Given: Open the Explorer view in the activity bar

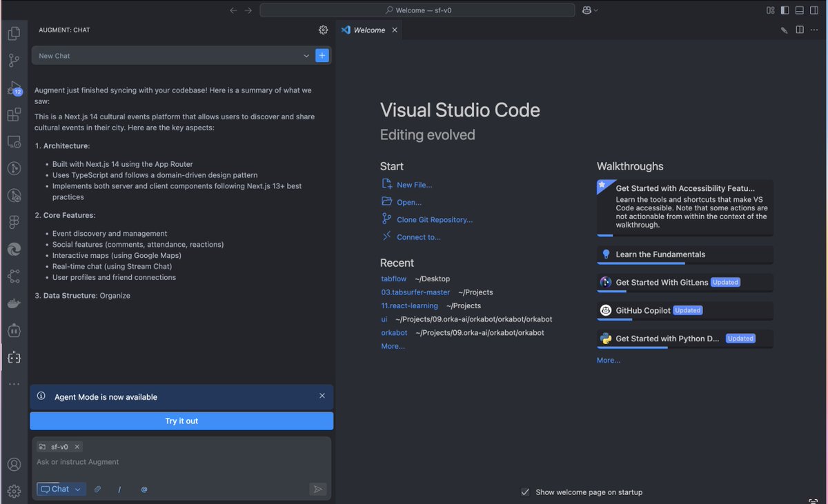Looking at the screenshot, I should tap(14, 32).
